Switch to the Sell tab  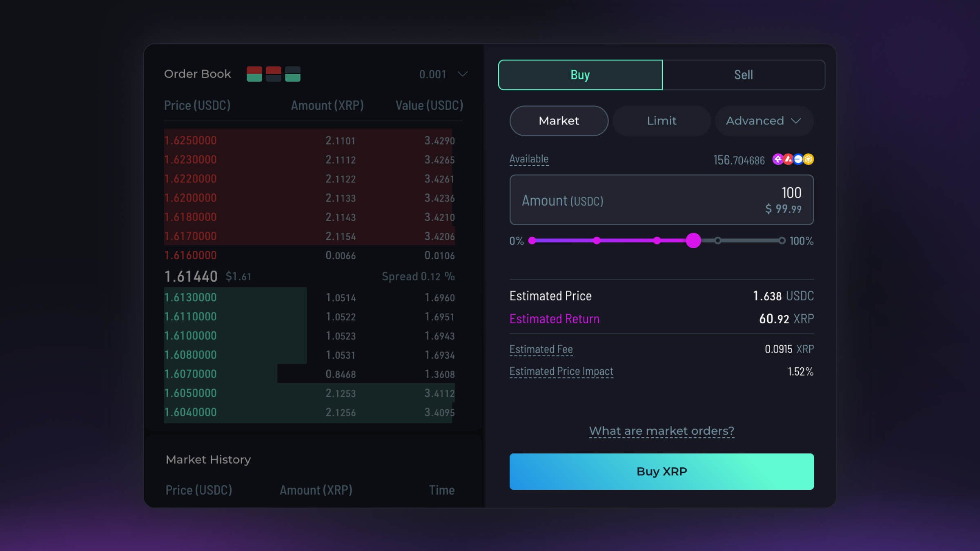743,75
